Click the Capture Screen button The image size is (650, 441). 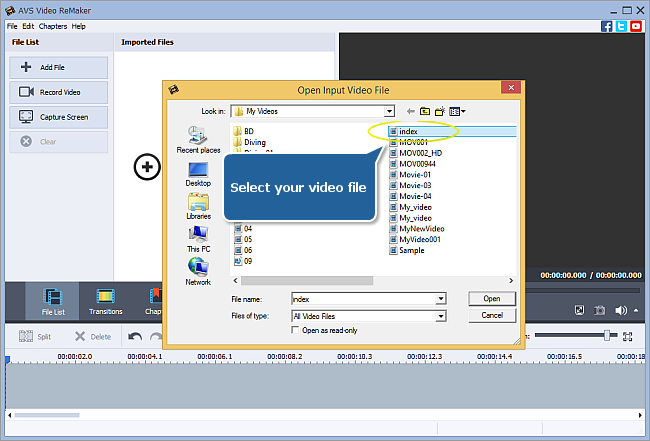coord(58,117)
